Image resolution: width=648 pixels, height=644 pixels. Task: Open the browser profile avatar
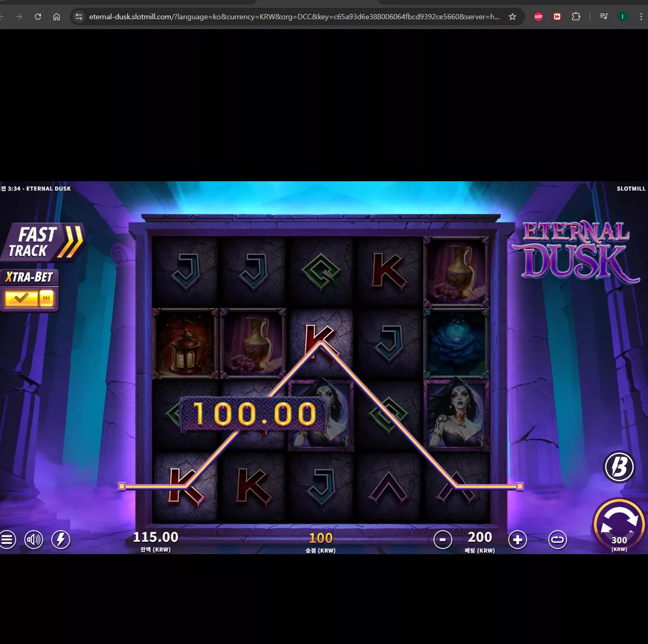623,17
